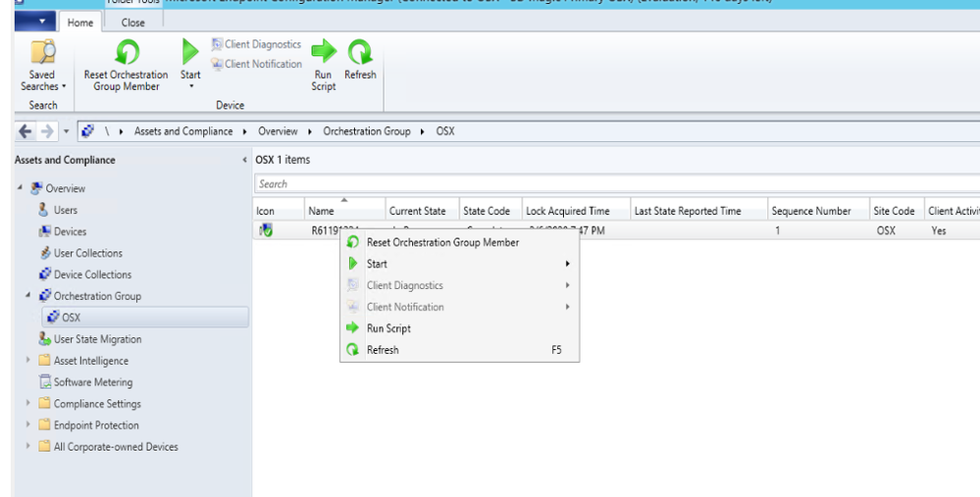Screen dimensions: 980x497
Task: Click OSX in the breadcrumb path
Action: 445,131
